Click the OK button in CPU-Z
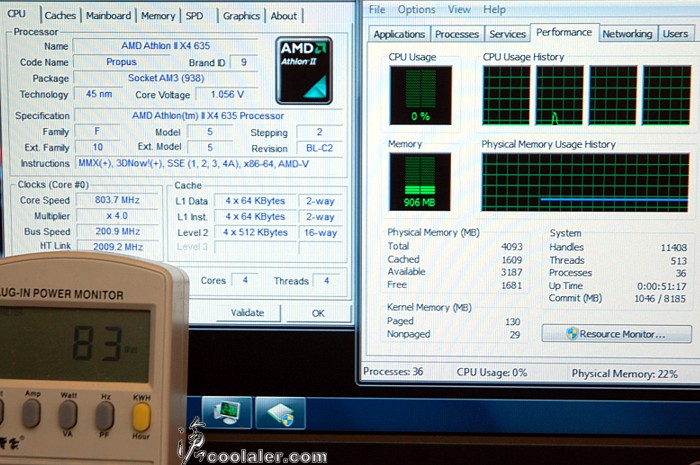The image size is (700, 465). (318, 313)
